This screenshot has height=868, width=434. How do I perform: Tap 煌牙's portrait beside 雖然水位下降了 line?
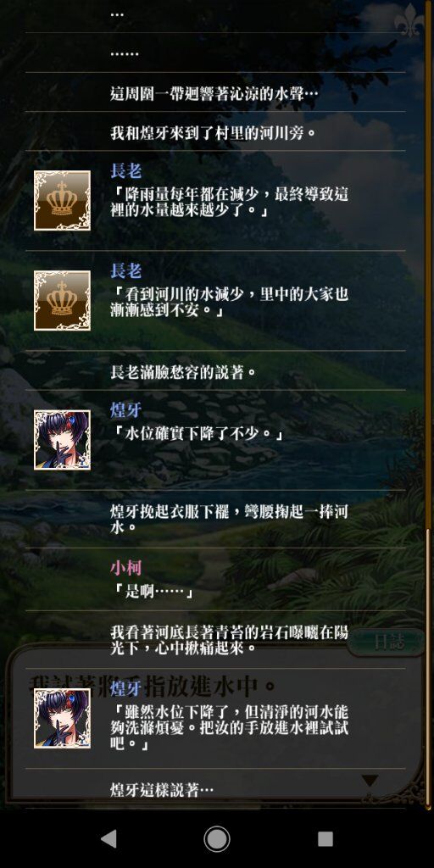[x=62, y=719]
